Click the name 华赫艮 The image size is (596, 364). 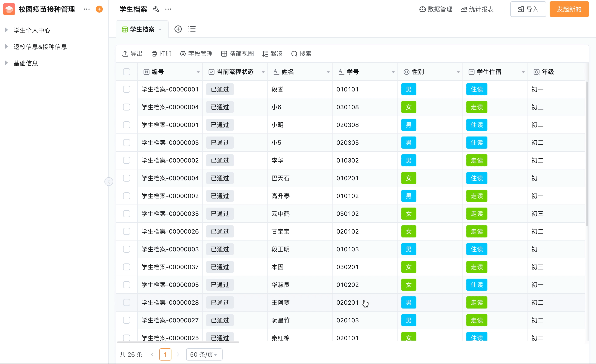click(x=281, y=285)
